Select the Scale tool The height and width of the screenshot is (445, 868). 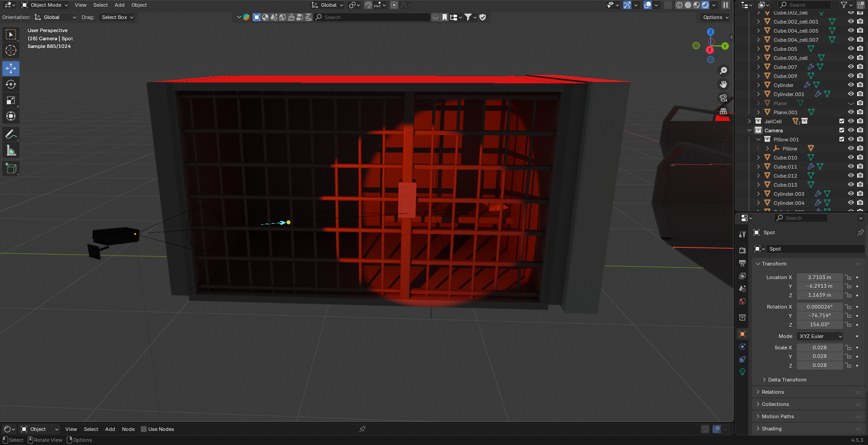point(11,101)
